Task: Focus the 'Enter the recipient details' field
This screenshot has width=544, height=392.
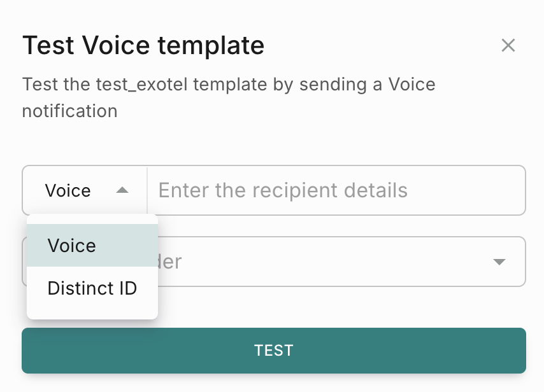Action: click(x=336, y=190)
